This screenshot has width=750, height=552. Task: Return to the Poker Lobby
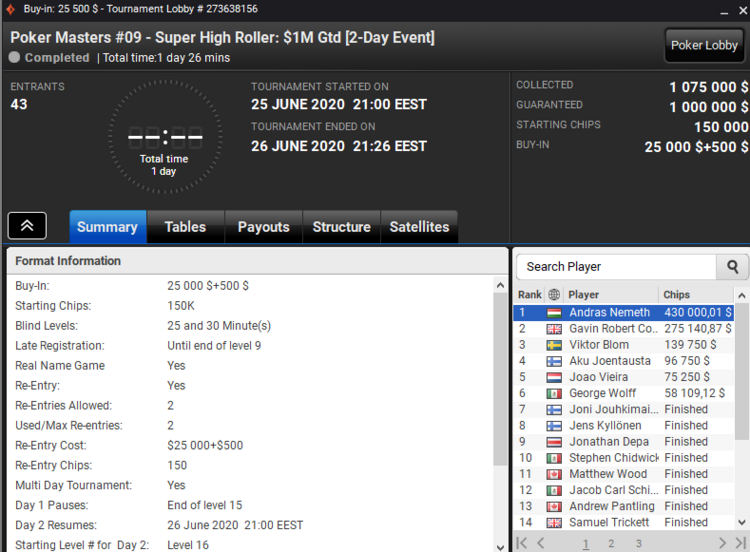click(704, 45)
